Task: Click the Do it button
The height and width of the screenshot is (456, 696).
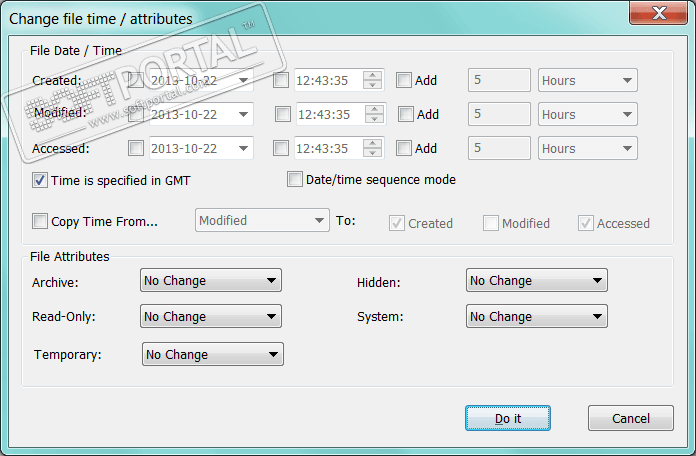Action: pos(508,418)
